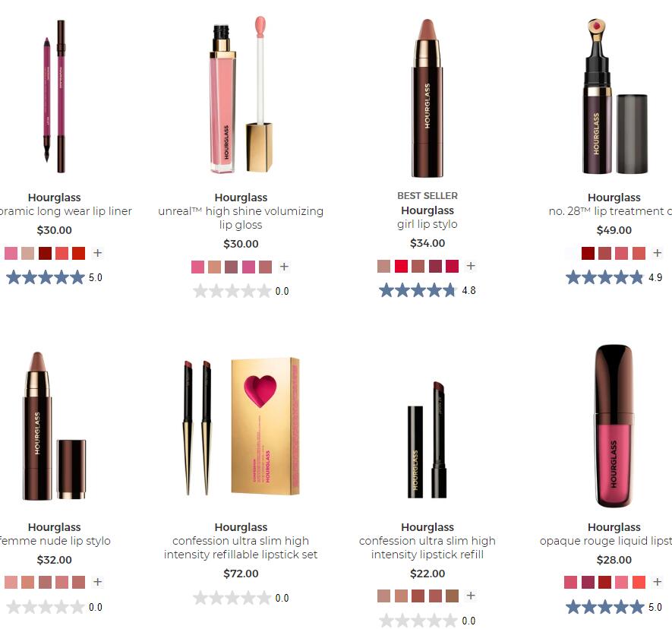Pick the first pink lip gloss swatch
This screenshot has width=672, height=629.
click(197, 267)
